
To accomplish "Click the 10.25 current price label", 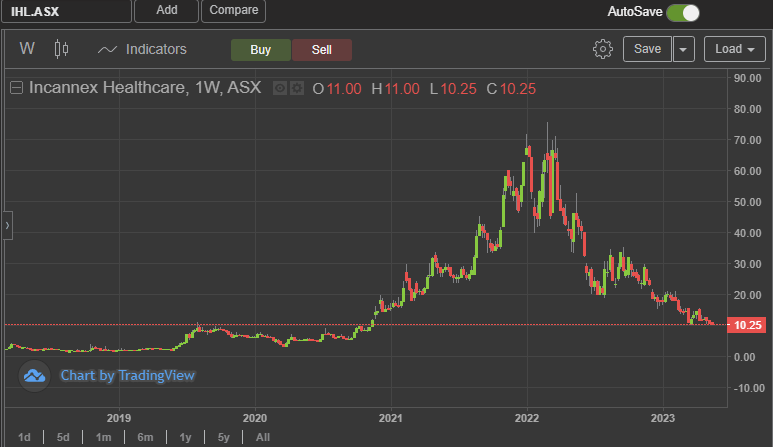I will click(x=746, y=325).
